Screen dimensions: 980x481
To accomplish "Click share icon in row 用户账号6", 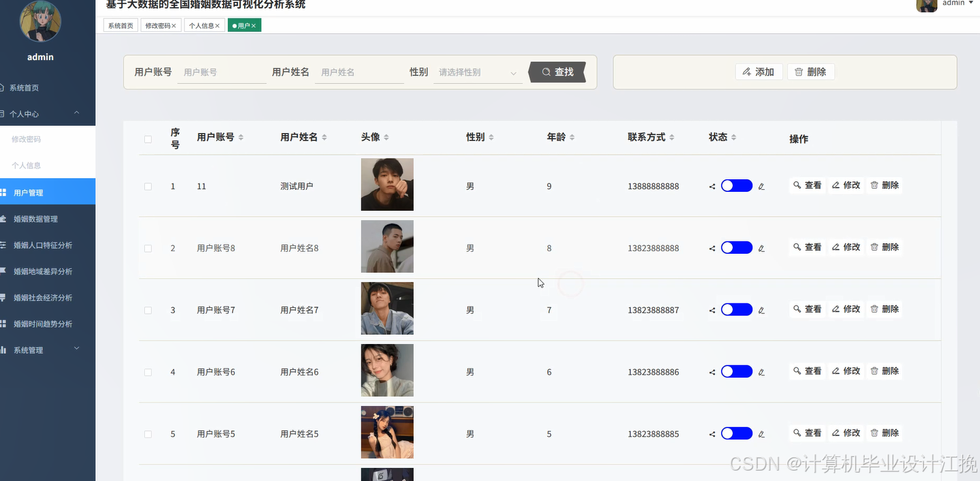I will click(712, 373).
